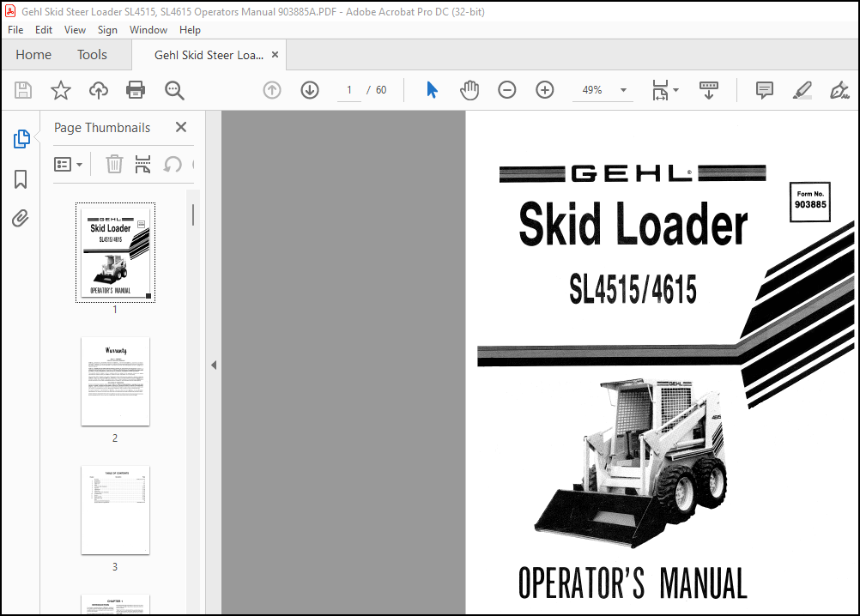Click the total pages 60 label
This screenshot has width=860, height=616.
click(x=381, y=90)
